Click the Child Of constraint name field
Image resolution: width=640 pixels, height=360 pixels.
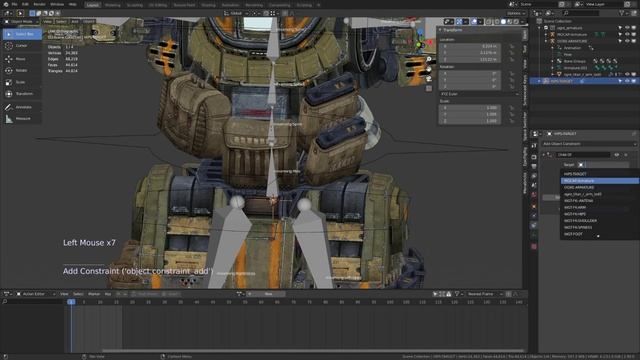(583, 155)
